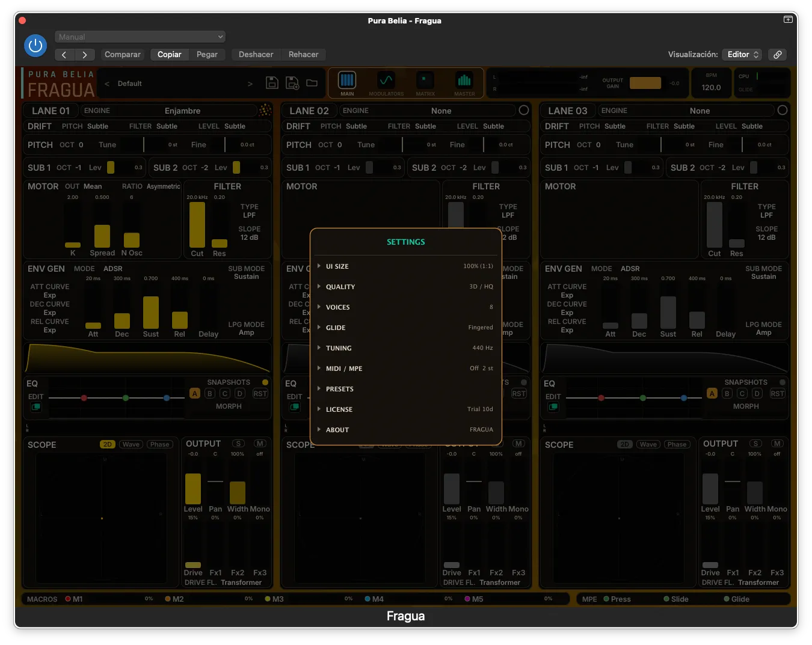Viewport: 812px width, 645px height.
Task: Expand the TUNING setting row
Action: click(x=405, y=348)
